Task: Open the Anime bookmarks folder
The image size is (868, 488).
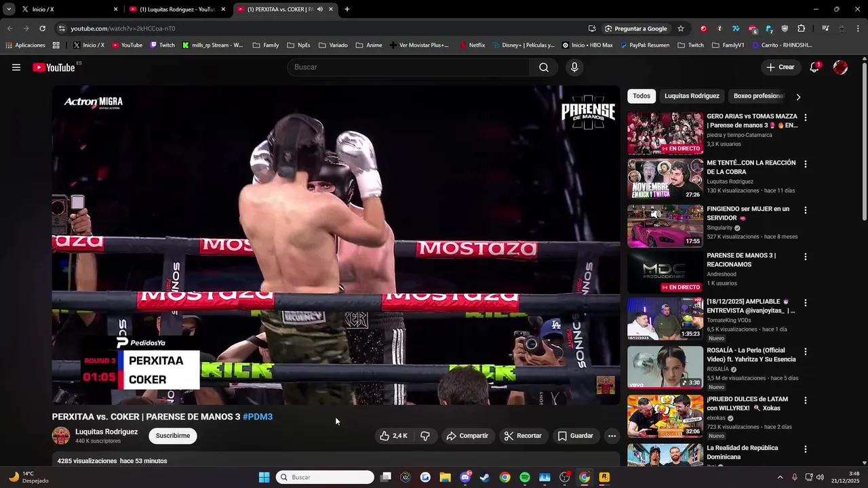Action: pyautogui.click(x=369, y=45)
